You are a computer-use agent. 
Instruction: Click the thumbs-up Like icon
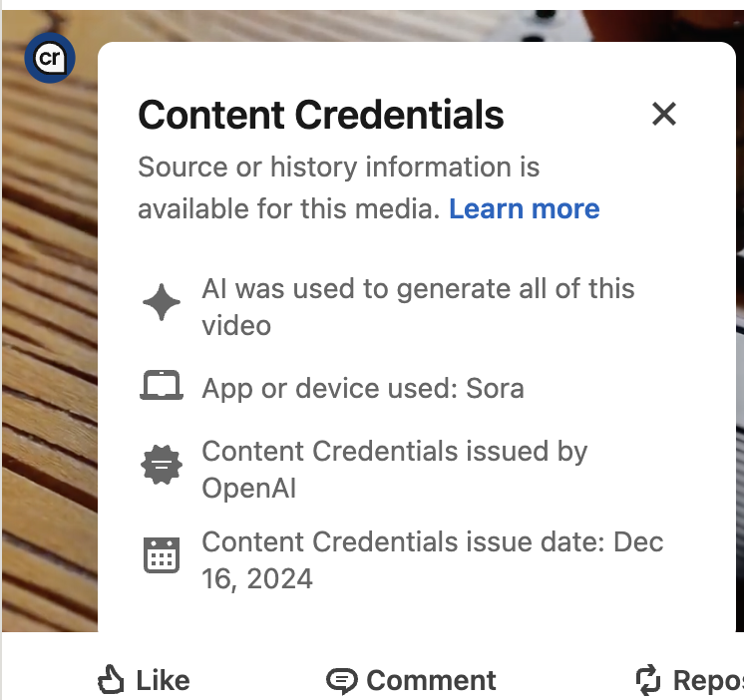coord(110,681)
